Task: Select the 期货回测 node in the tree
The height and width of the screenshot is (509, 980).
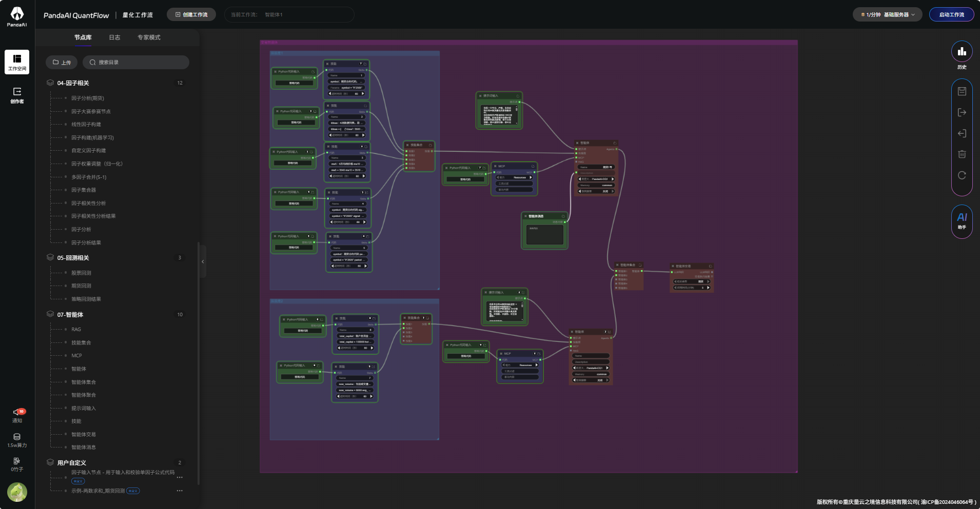Action: [81, 286]
